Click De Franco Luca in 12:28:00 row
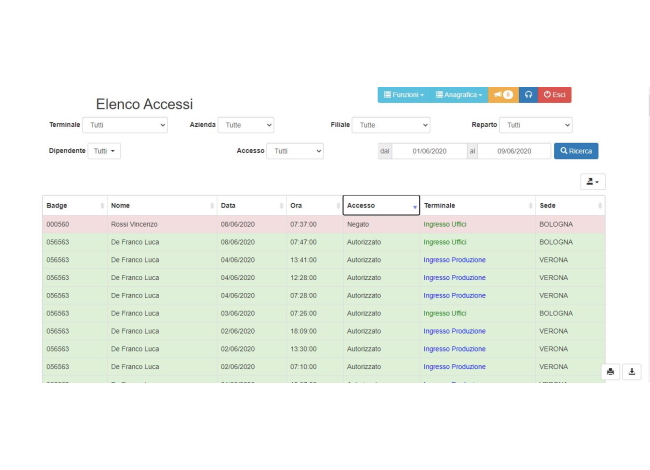 pos(135,278)
